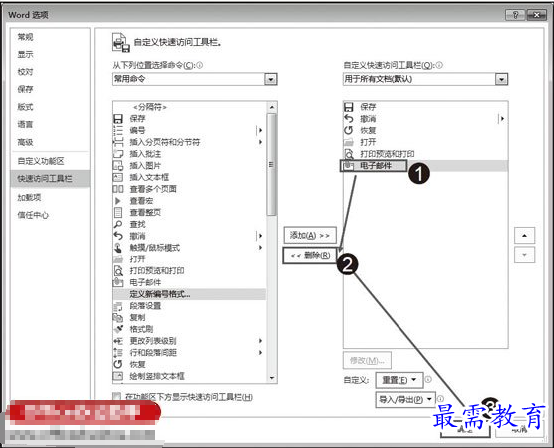Viewport: 554px width, 448px height.
Task: Click the info icon next to 从下列位置选择命令(C)
Action: 199,65
